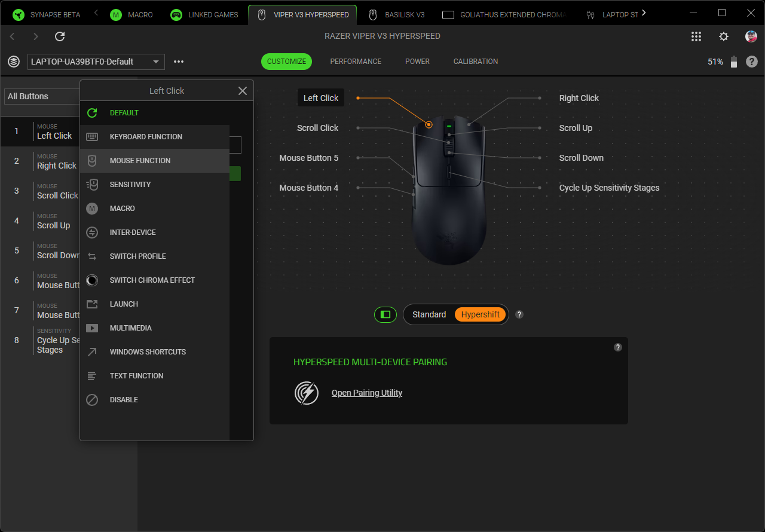Click the help icon in Hyperspeed pairing panel

pyautogui.click(x=618, y=347)
